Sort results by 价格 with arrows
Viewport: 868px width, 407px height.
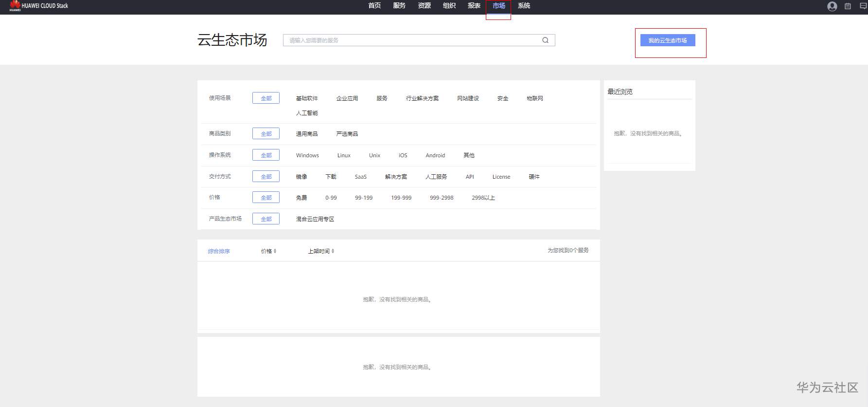[268, 251]
